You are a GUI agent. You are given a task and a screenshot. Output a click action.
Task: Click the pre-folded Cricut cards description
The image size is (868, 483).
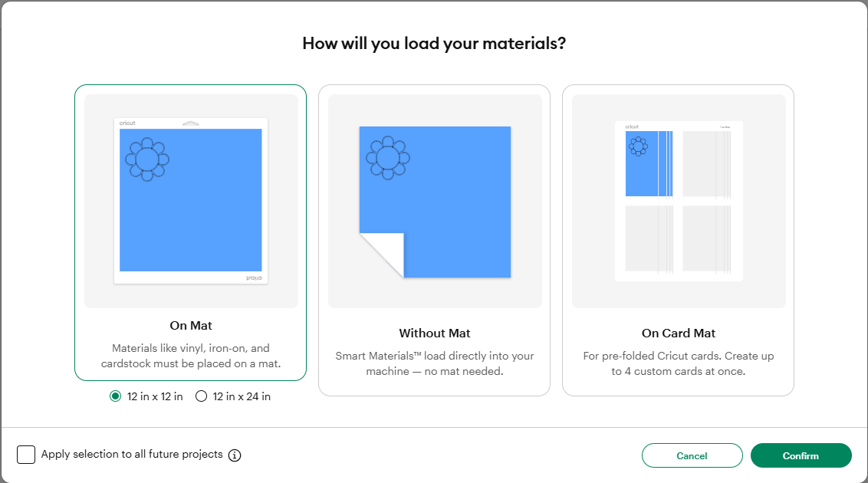pos(679,363)
